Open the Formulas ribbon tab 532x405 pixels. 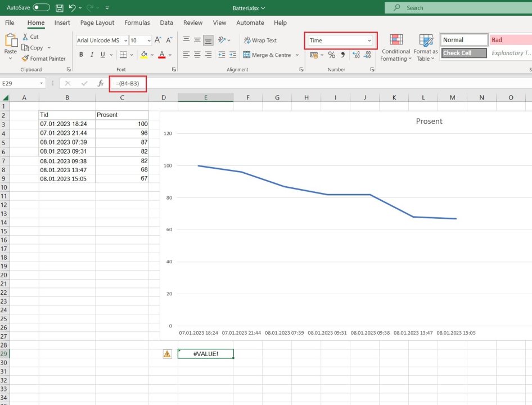pos(137,23)
